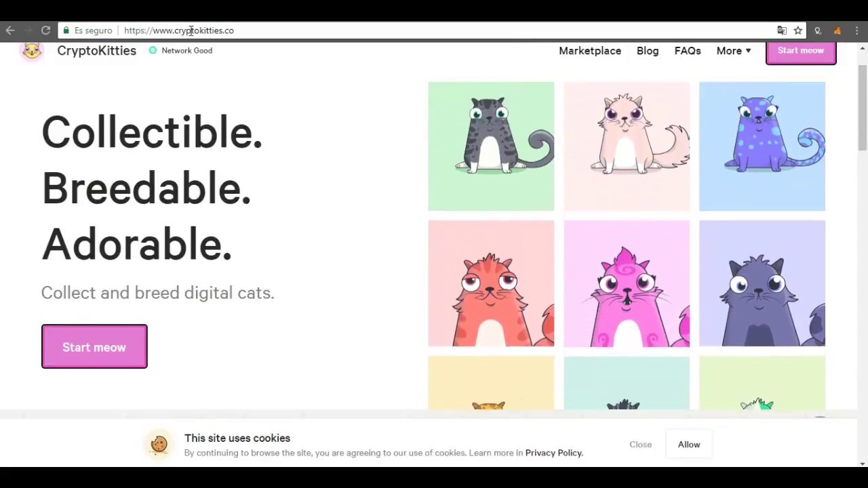Click the page scrollbar down arrow
The width and height of the screenshot is (868, 488).
863,464
